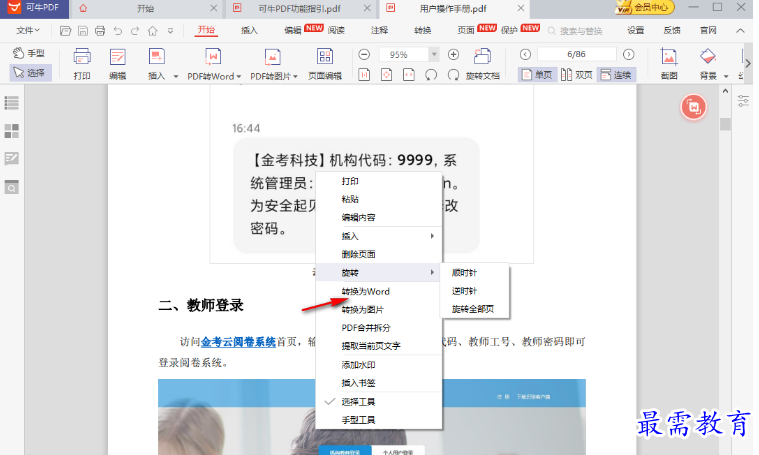Open the page thumbnails sidebar panel
Screen dimensions: 759x455
12,131
